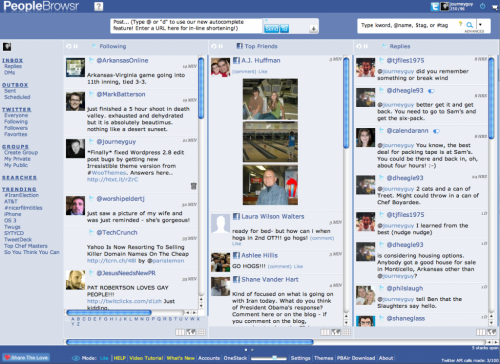Screen dimensions: 500x364
Task: Open the #IranElection trending topic
Action: [22, 195]
